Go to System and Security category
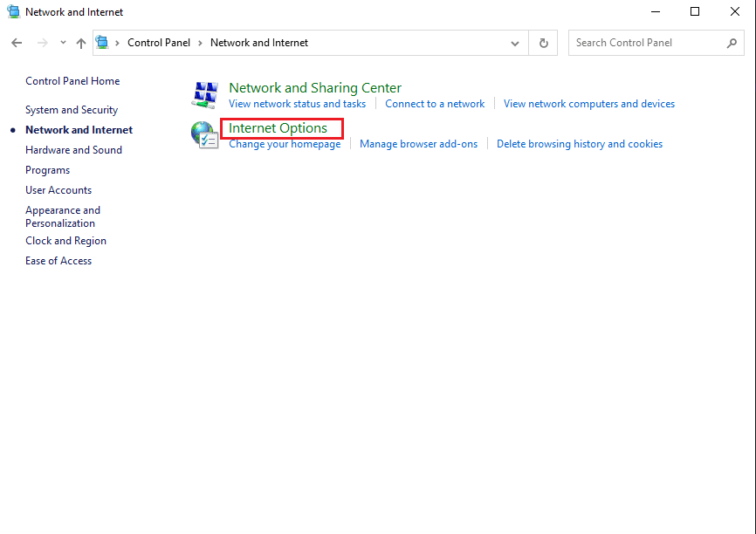 click(72, 110)
